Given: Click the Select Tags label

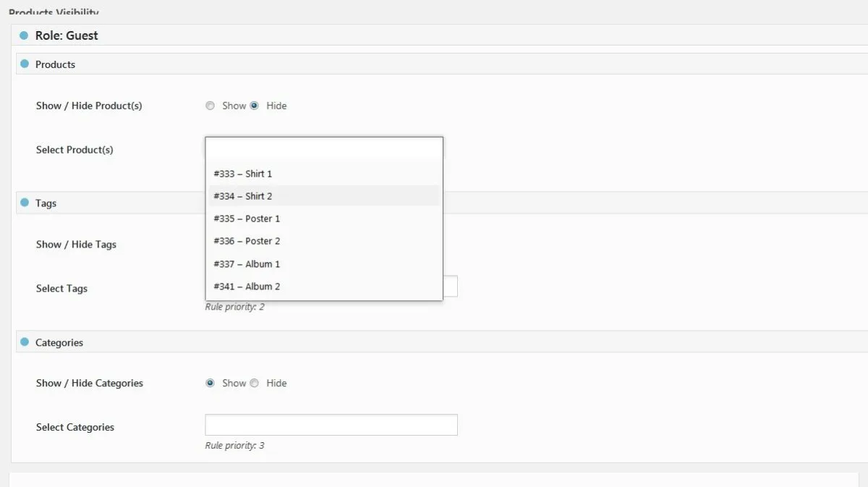Looking at the screenshot, I should coord(61,289).
